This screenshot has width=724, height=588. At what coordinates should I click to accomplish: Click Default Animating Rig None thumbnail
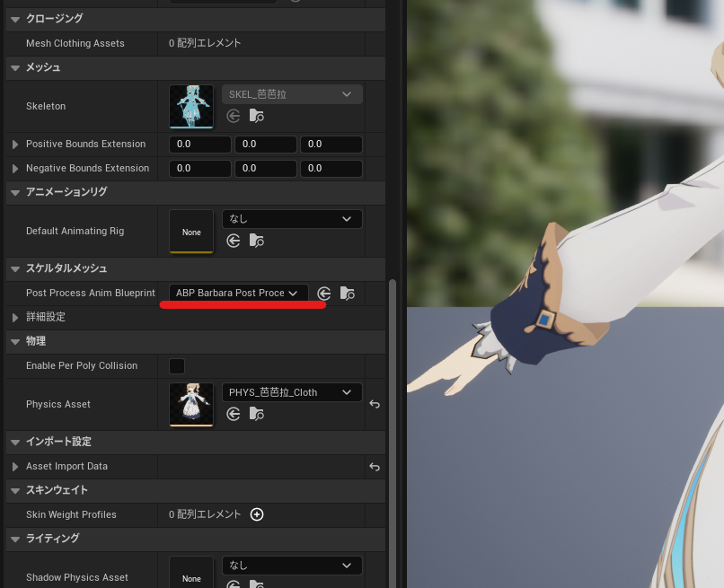[x=191, y=232]
